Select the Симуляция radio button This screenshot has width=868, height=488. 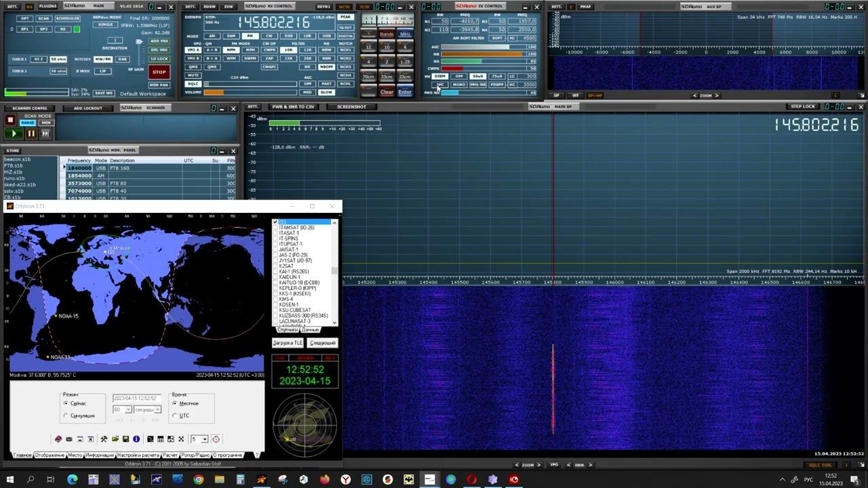pos(66,415)
